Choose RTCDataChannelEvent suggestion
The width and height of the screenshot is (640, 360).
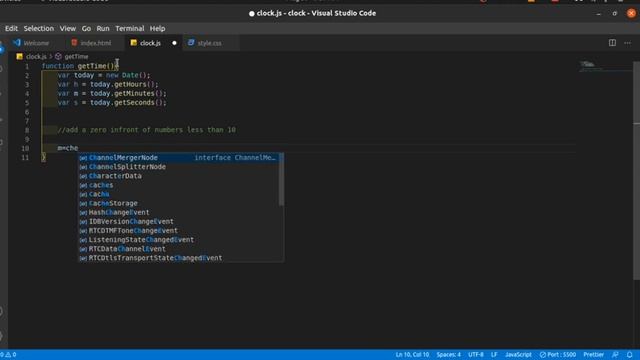(x=179, y=249)
